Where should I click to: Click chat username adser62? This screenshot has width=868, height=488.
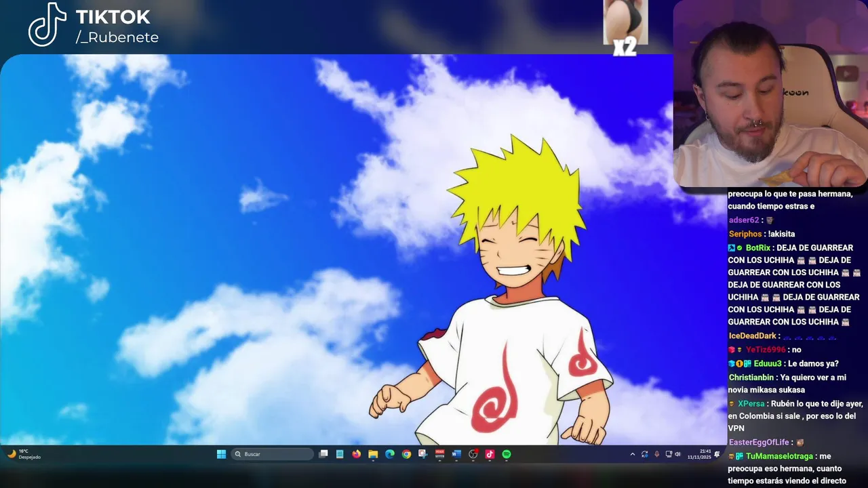coord(744,220)
